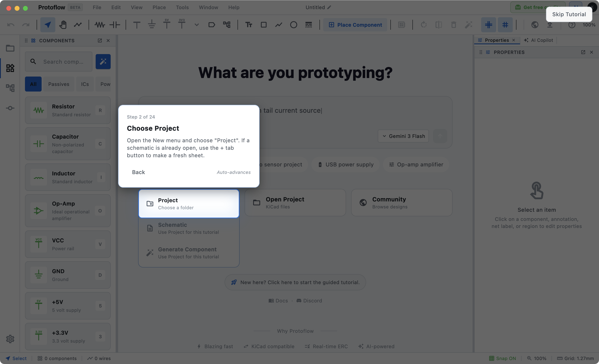Click Back in the tutorial popup
Screen dimensions: 599x364
point(138,172)
